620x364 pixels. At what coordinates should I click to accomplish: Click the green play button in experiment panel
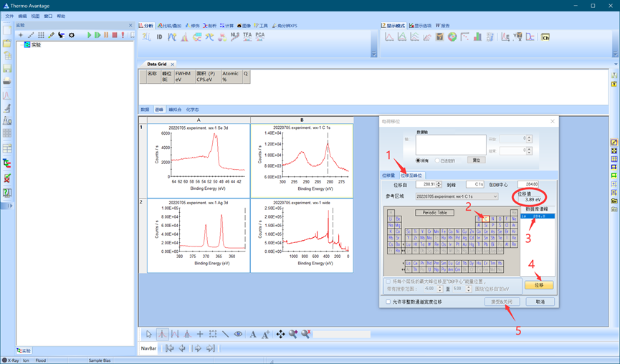90,35
